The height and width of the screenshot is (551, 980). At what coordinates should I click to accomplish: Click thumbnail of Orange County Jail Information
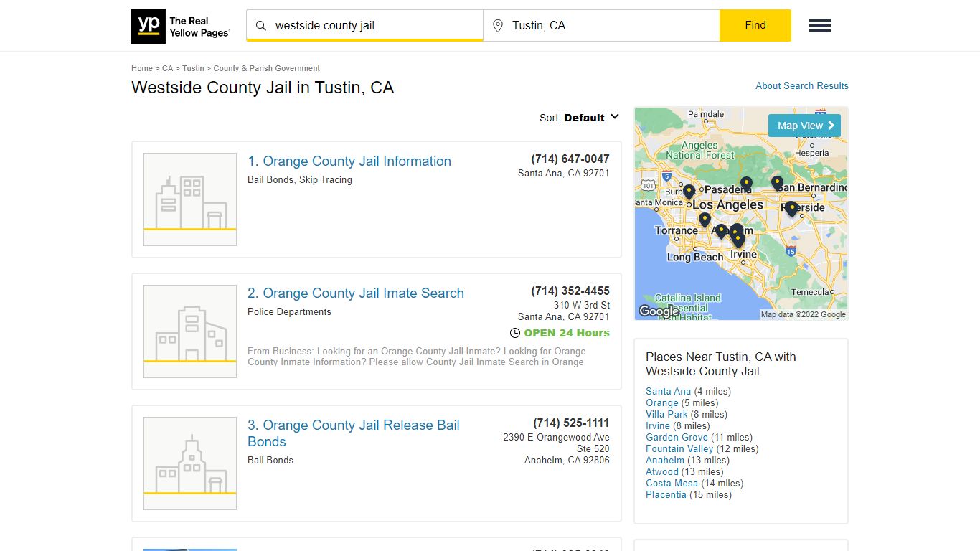(190, 199)
